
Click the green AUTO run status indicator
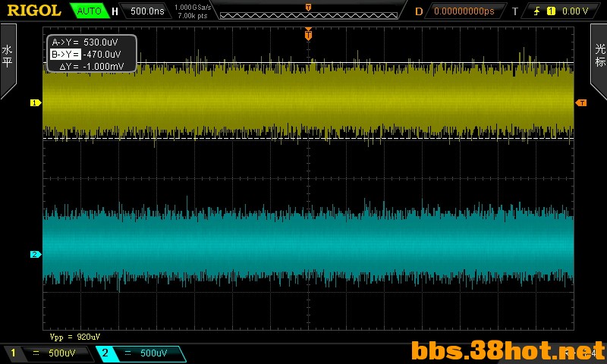pos(89,11)
